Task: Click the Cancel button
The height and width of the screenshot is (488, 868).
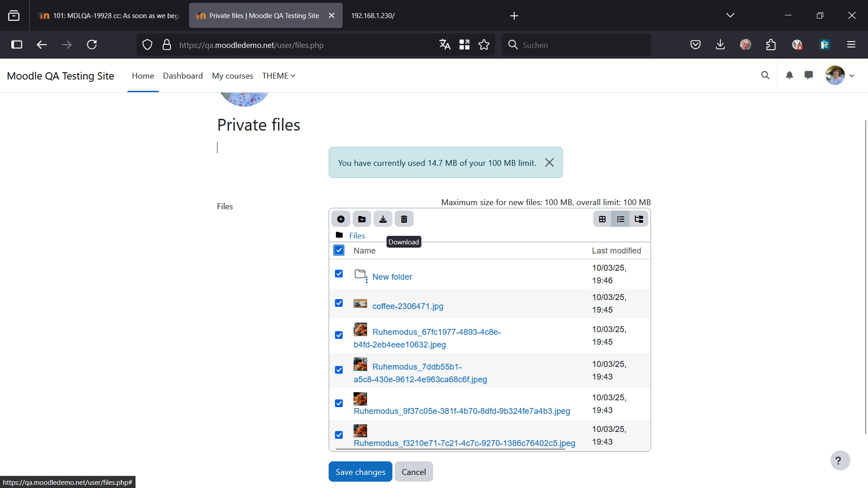Action: [414, 472]
